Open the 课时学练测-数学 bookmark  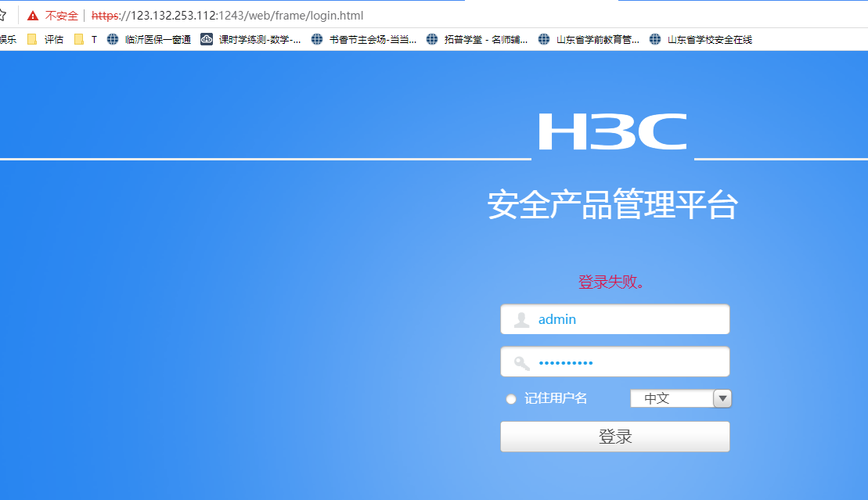point(250,39)
